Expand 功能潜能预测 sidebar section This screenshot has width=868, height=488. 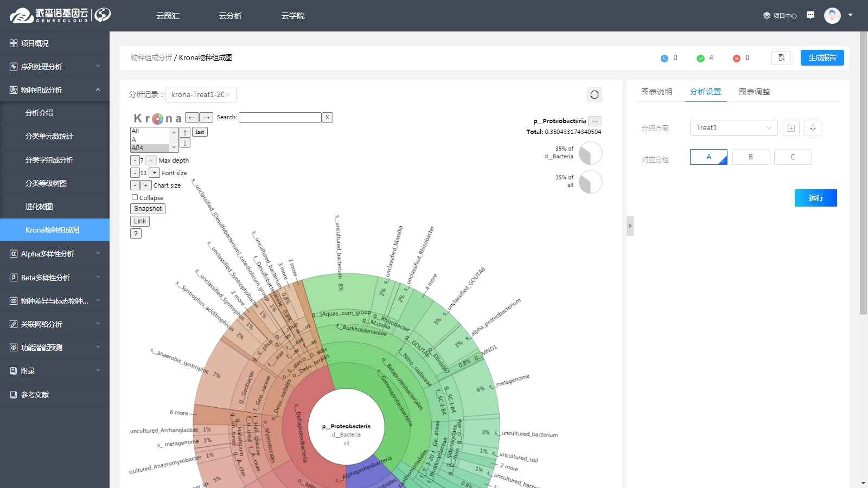55,348
